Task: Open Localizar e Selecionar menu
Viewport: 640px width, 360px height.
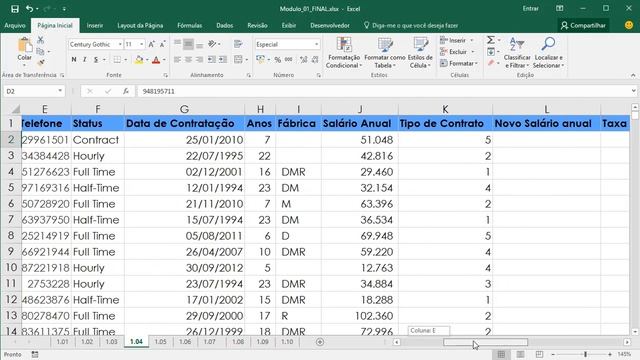Action: pos(548,53)
